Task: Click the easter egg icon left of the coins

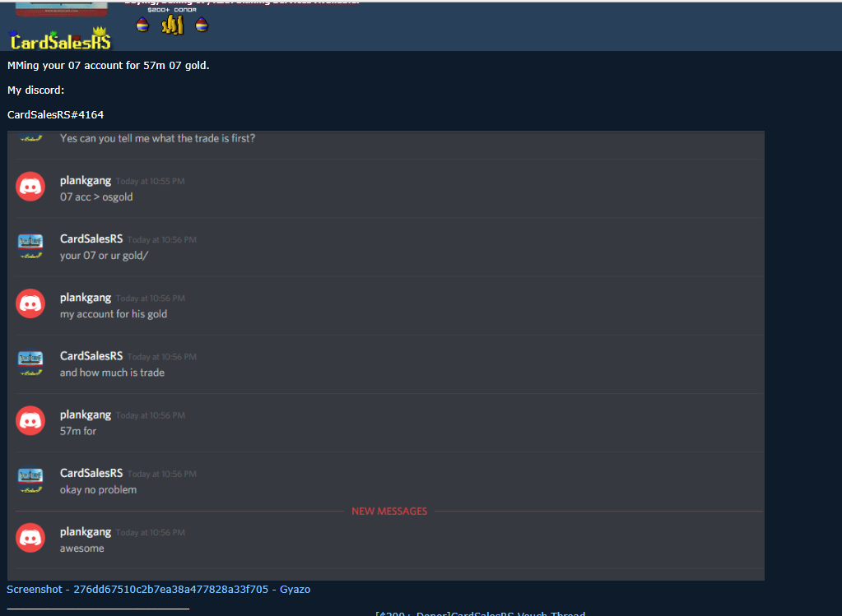Action: [x=142, y=25]
